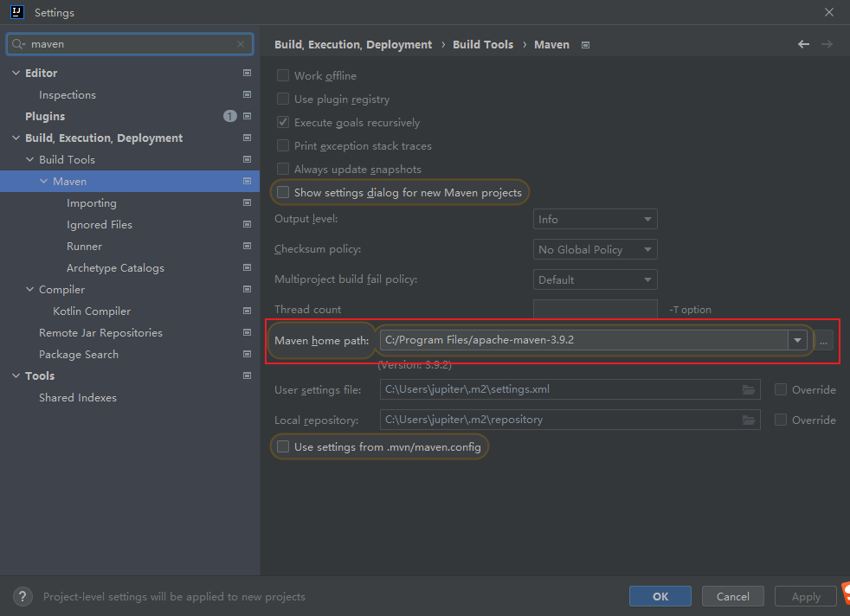The image size is (850, 616).
Task: Check Show settings dialog for new Maven projects
Action: (283, 192)
